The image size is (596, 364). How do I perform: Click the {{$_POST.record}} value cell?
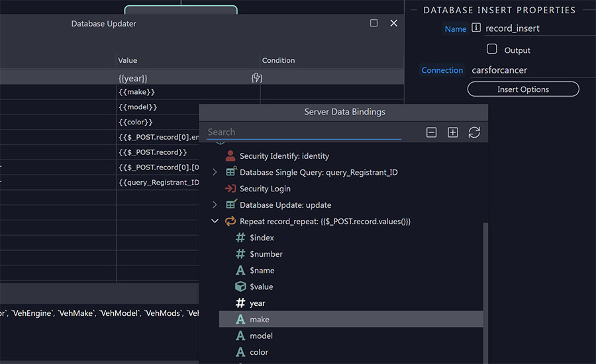tap(158, 152)
